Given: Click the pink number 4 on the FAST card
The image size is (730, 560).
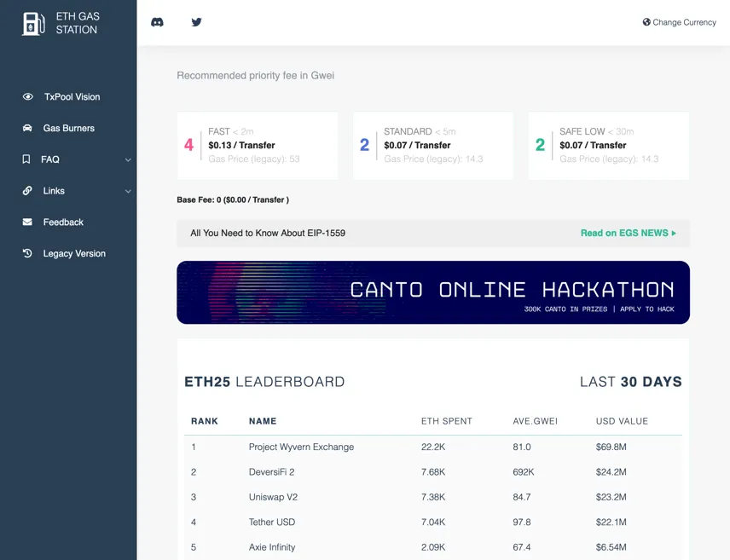Looking at the screenshot, I should click(x=188, y=145).
